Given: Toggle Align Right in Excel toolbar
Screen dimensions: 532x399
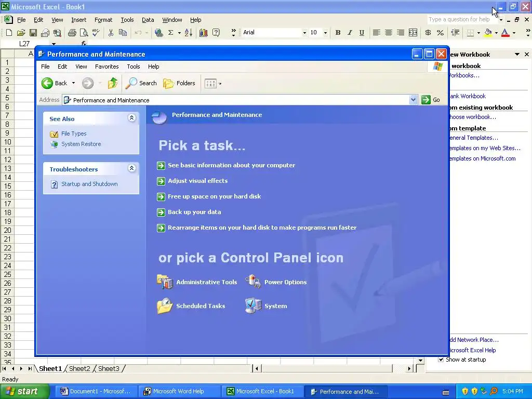Looking at the screenshot, I should click(x=401, y=33).
